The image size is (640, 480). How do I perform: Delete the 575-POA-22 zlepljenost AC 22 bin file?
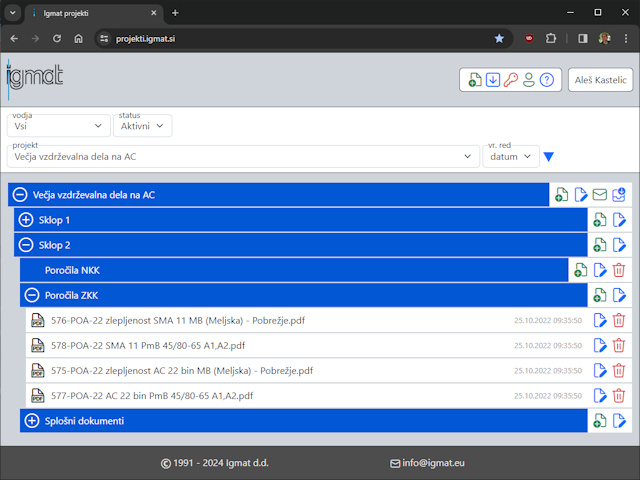coord(619,371)
